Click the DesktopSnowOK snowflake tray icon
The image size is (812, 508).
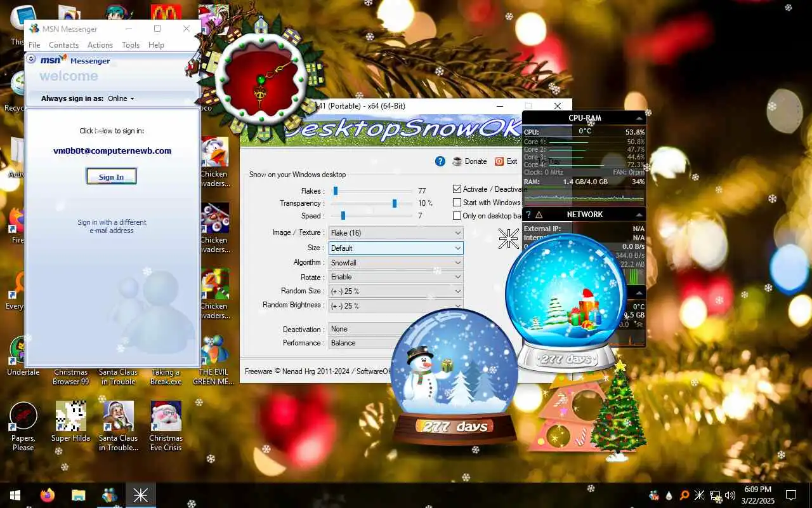coord(700,495)
